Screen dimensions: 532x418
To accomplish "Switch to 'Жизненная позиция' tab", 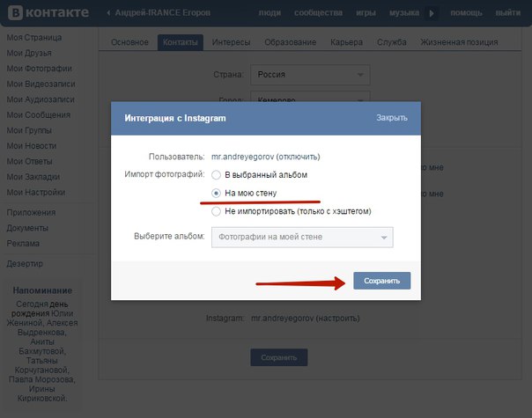I will click(x=459, y=42).
